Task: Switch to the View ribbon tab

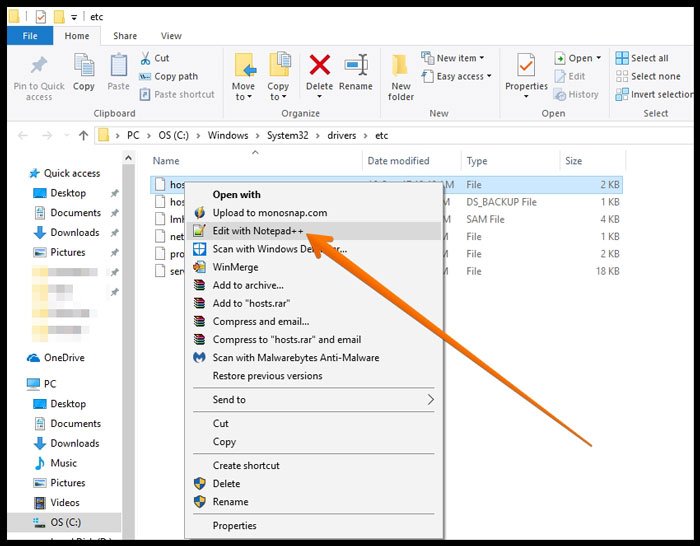Action: pos(171,36)
